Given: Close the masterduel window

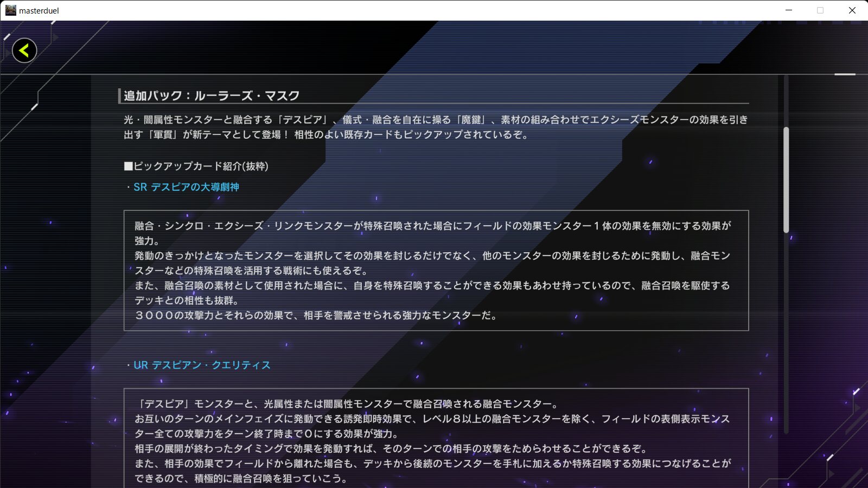Looking at the screenshot, I should pos(852,10).
